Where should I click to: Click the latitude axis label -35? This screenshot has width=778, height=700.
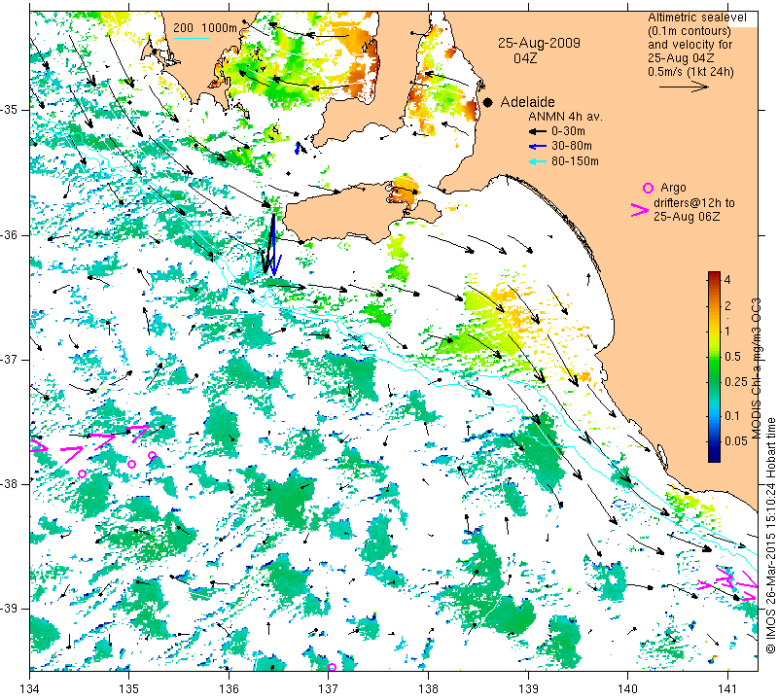(x=10, y=110)
